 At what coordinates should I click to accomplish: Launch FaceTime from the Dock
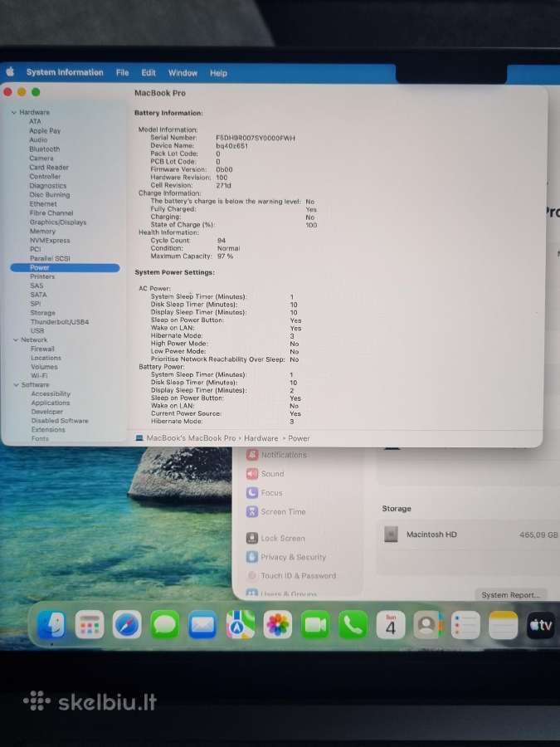tap(316, 624)
